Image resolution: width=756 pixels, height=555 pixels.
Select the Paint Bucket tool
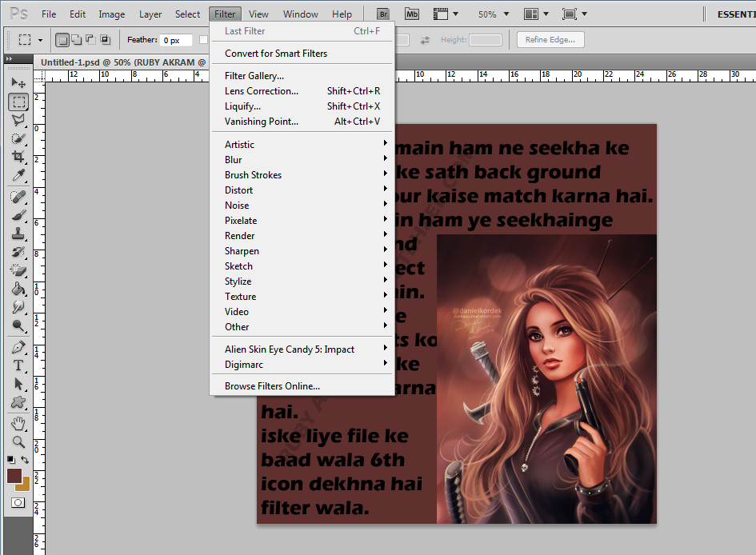(18, 289)
